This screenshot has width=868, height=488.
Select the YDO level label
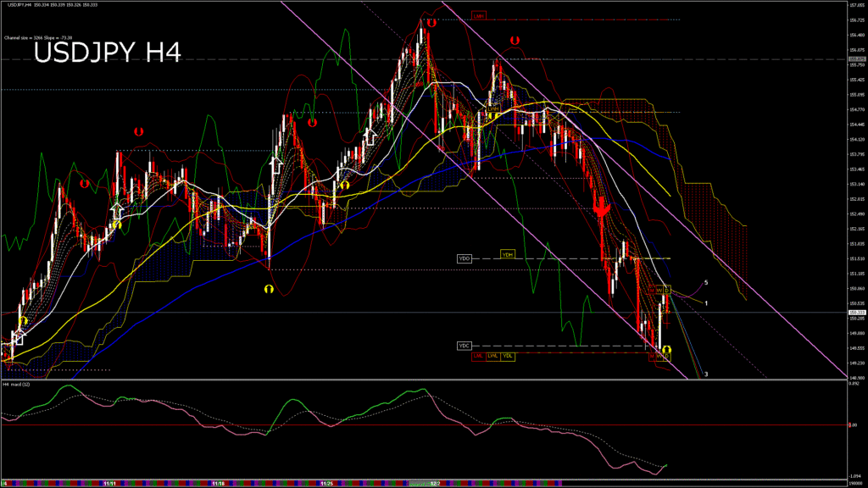tap(464, 258)
